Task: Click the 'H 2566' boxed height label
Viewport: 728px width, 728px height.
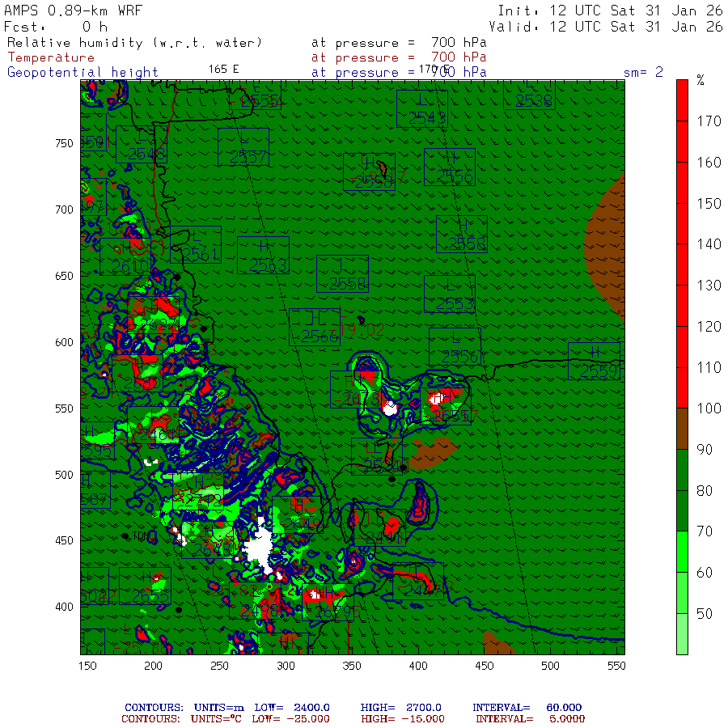Action: (x=315, y=328)
